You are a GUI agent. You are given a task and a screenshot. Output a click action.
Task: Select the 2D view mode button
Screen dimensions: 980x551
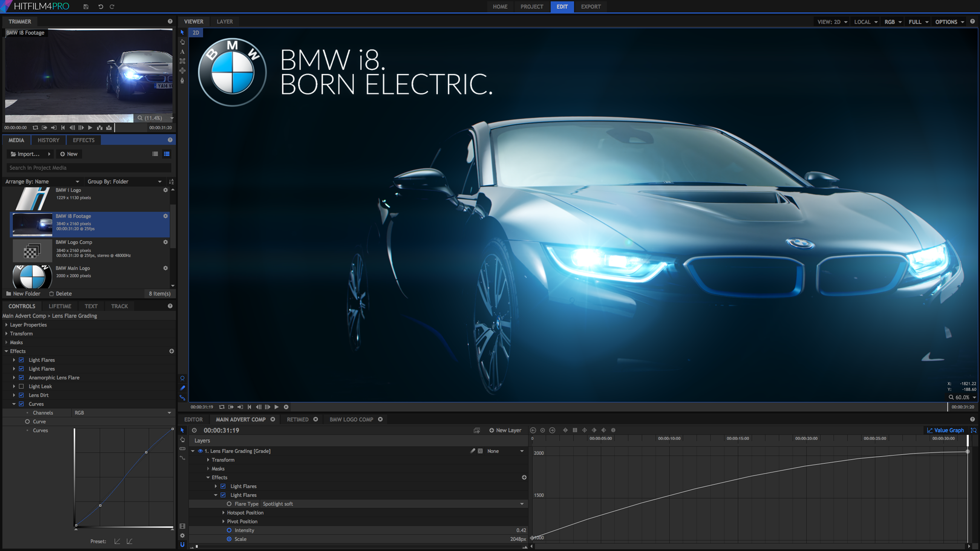coord(197,32)
